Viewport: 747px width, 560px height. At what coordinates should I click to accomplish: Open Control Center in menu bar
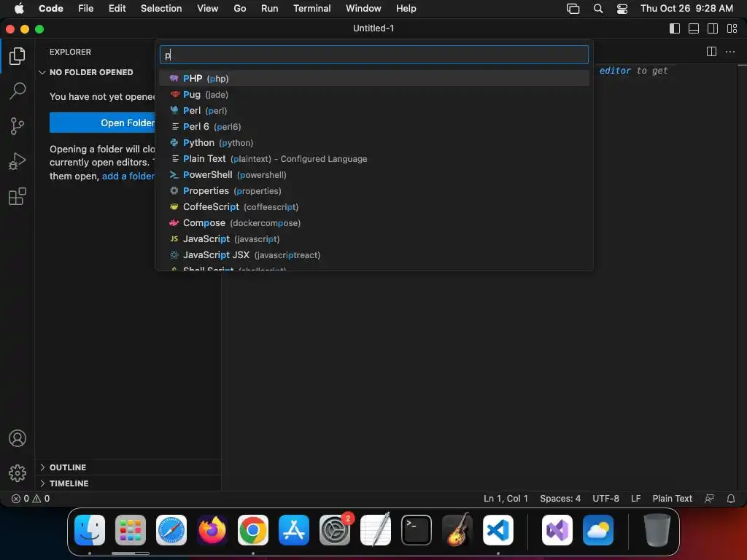coord(622,9)
